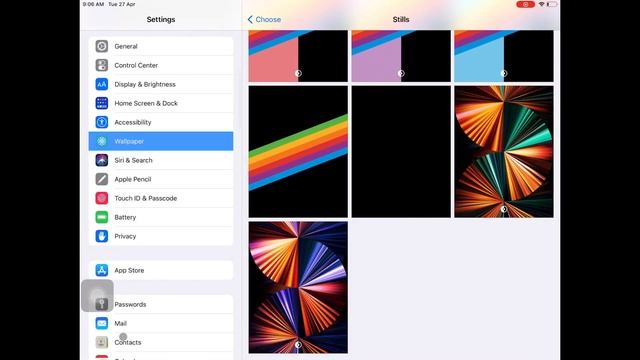The image size is (640, 360).
Task: Select the highlighted Wallpaper row
Action: pos(161,141)
